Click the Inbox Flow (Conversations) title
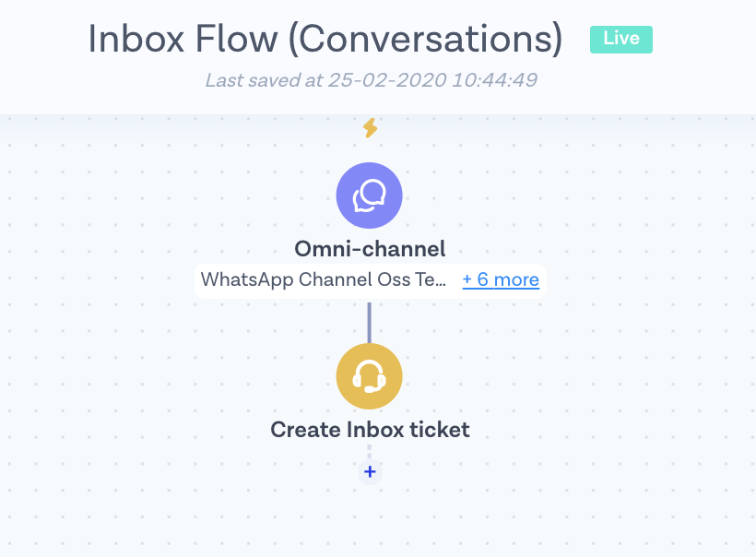The height and width of the screenshot is (557, 756). click(325, 39)
